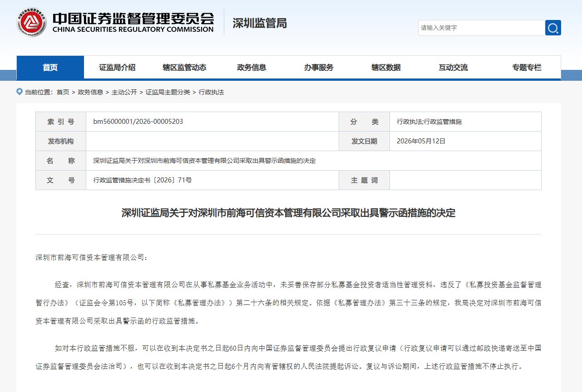Click the CSRC red logo emblem
The image size is (582, 392).
(32, 22)
